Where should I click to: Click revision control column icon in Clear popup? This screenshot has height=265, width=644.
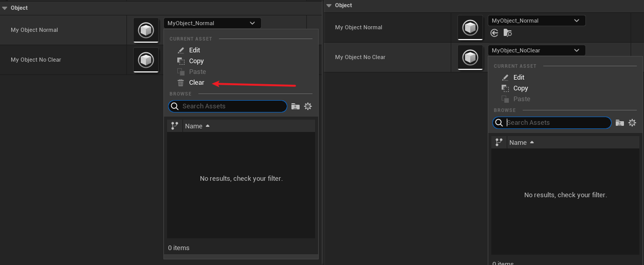(174, 126)
